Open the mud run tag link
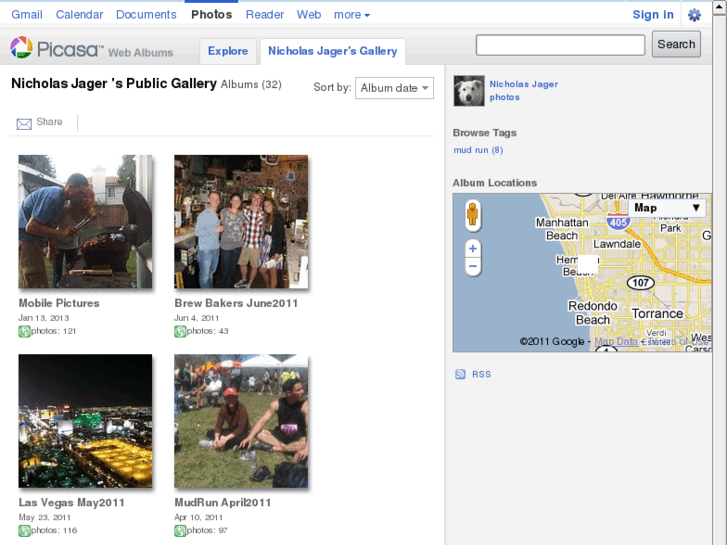The height and width of the screenshot is (545, 727). point(477,150)
